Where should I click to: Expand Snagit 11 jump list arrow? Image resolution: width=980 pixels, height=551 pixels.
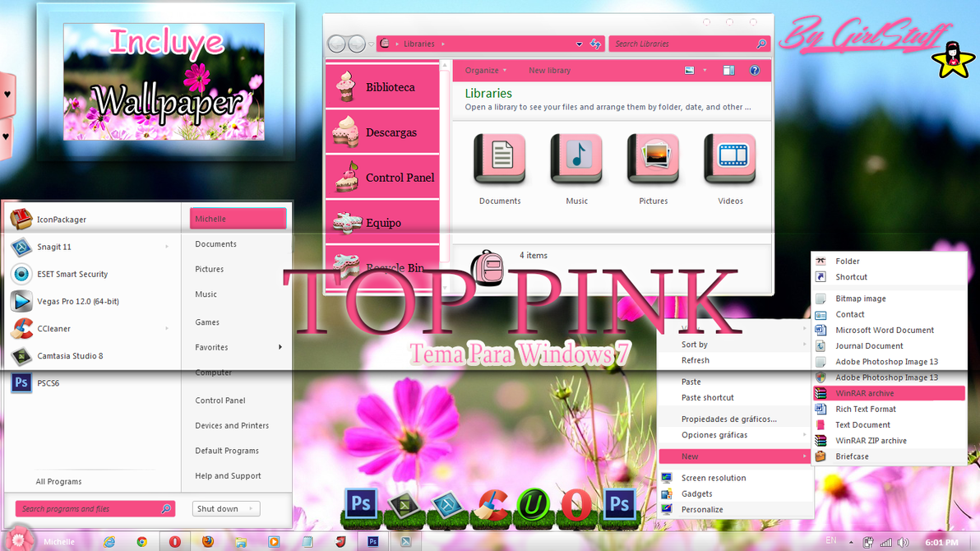point(167,247)
